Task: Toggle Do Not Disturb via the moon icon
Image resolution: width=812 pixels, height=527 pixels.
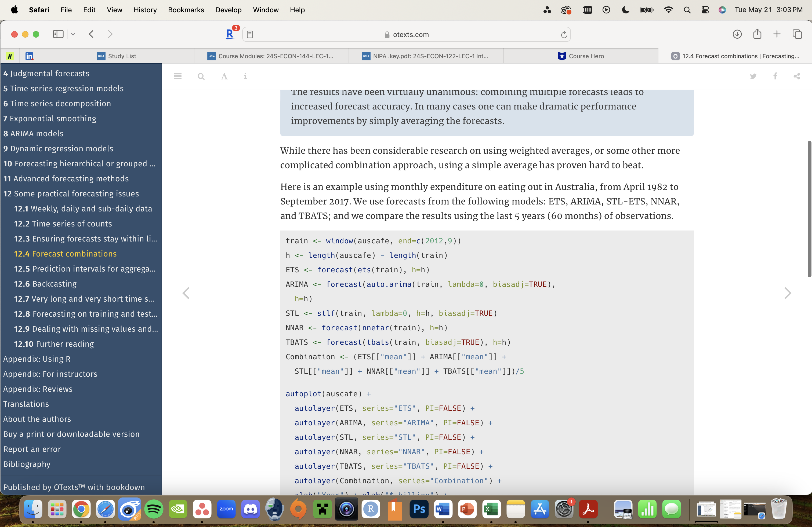Action: point(625,10)
